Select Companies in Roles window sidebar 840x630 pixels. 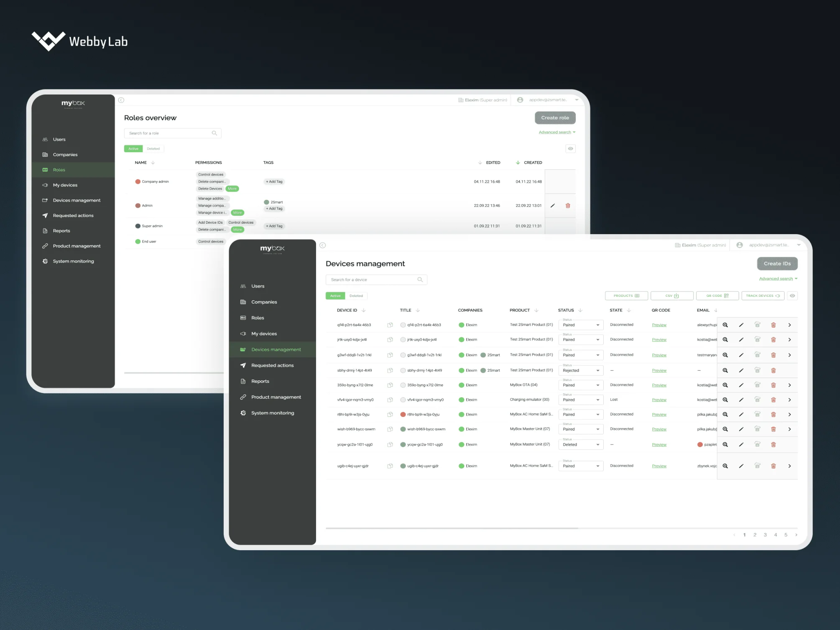pyautogui.click(x=65, y=155)
